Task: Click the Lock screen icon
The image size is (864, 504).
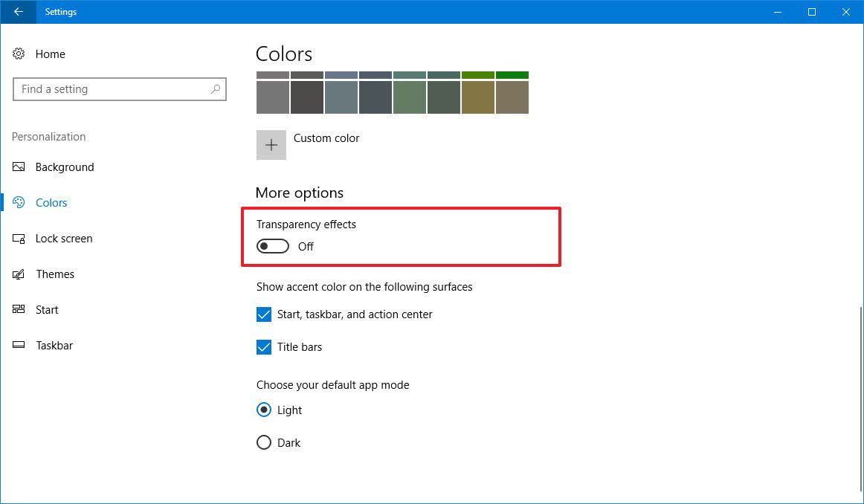Action: [x=19, y=239]
